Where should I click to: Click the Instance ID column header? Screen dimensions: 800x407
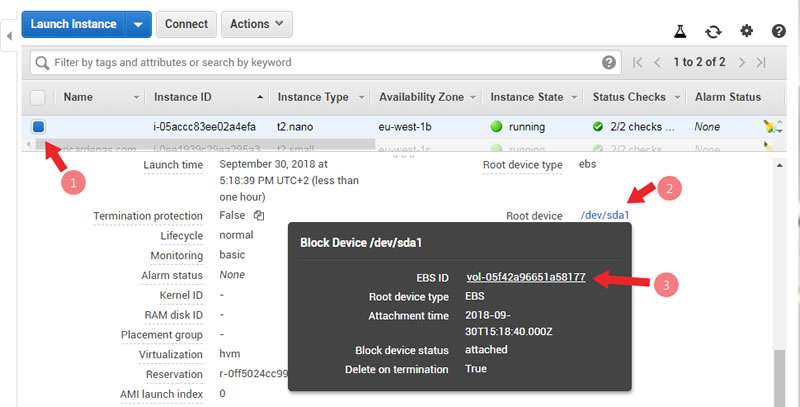coord(182,97)
